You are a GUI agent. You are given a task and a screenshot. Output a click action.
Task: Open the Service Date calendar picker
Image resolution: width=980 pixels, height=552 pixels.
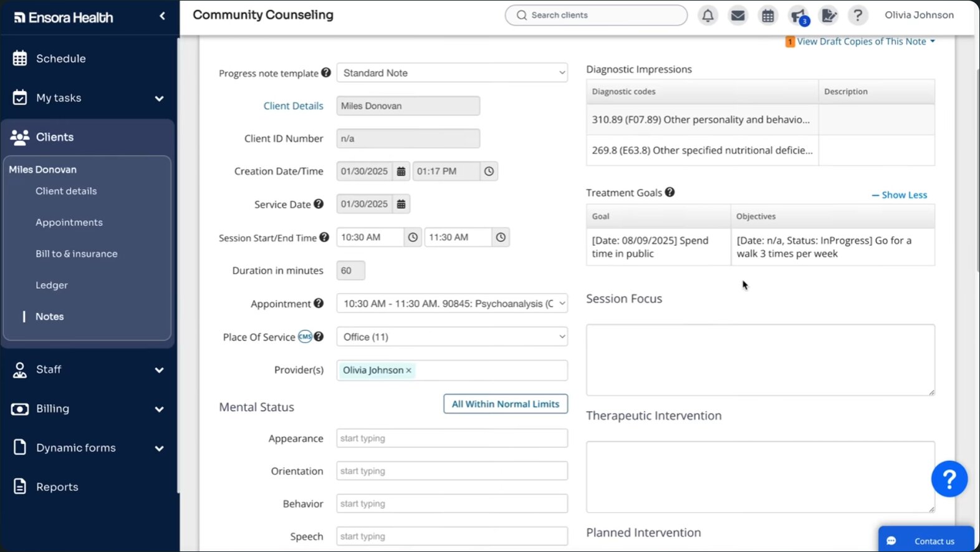[401, 204]
